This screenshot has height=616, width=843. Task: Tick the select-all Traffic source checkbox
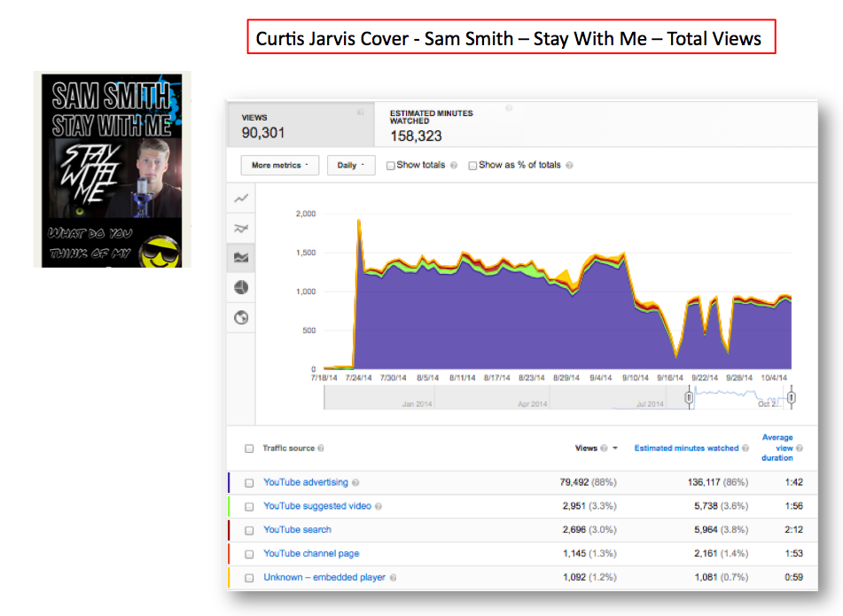(x=249, y=448)
